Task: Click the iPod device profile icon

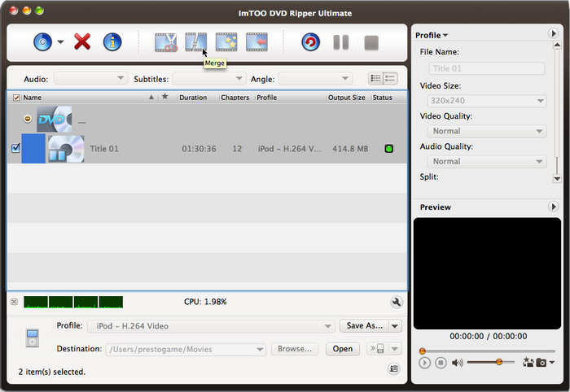Action: [x=33, y=338]
